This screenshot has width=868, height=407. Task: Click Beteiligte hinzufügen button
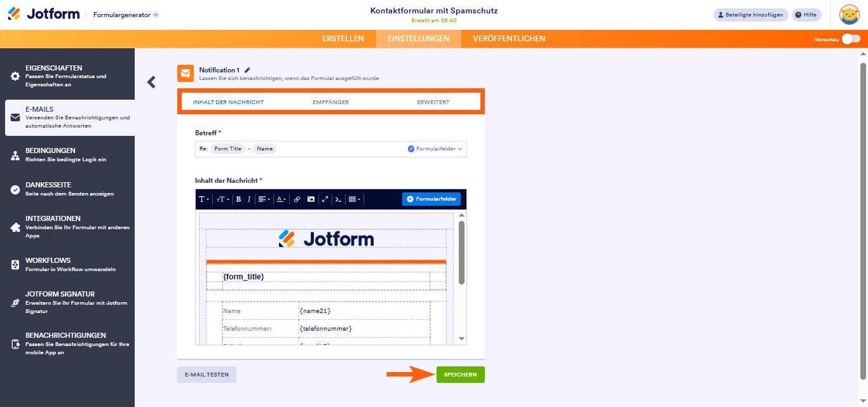click(750, 15)
